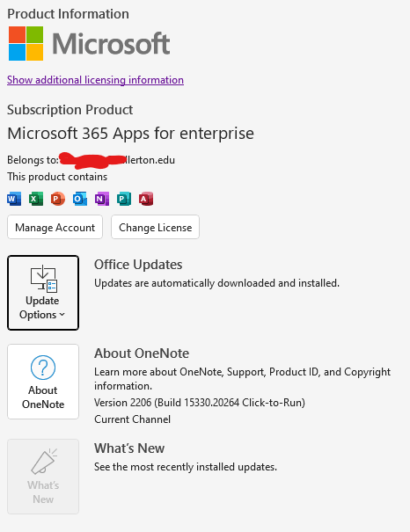Click 'Updates are automatically downloaded and installed.' text
Image resolution: width=410 pixels, height=532 pixels.
pyautogui.click(x=216, y=283)
